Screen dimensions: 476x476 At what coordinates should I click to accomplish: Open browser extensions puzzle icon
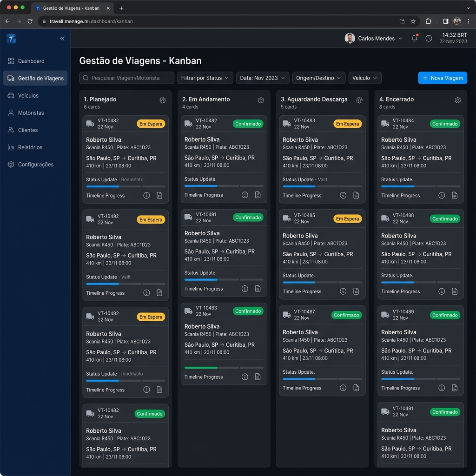[428, 21]
